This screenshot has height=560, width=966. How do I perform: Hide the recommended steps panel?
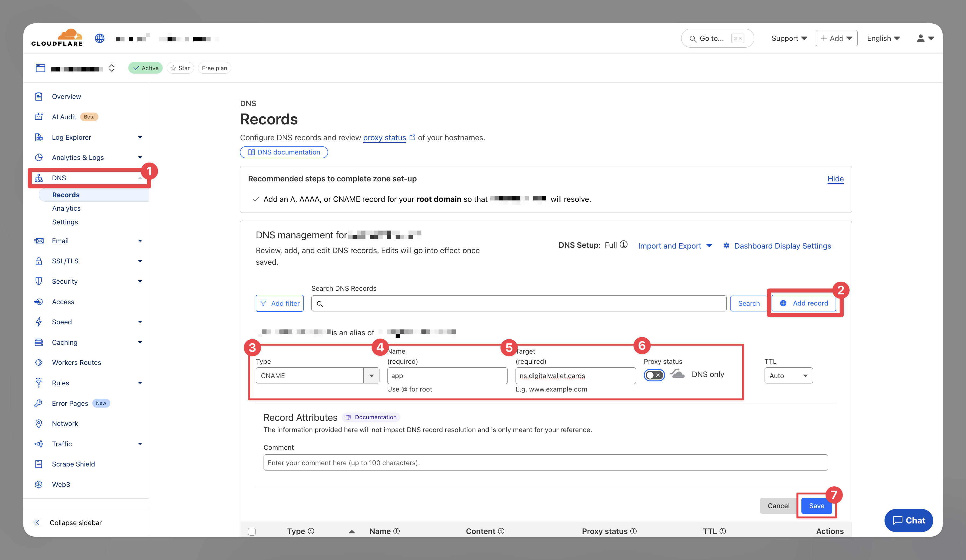pos(835,178)
